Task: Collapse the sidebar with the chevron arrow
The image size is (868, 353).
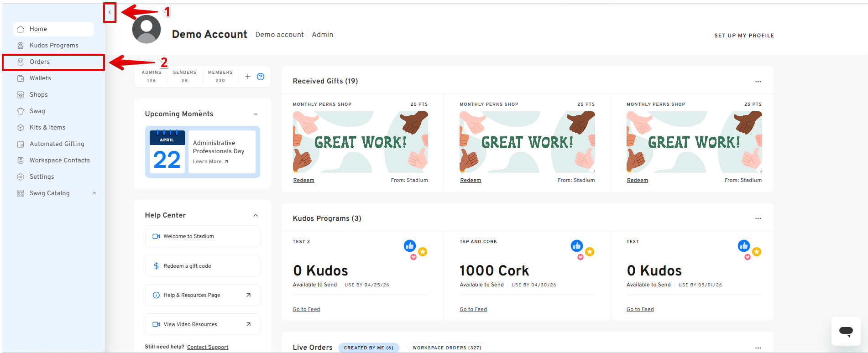Action: click(110, 12)
